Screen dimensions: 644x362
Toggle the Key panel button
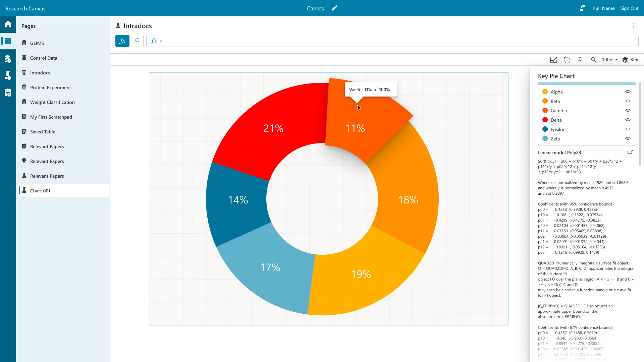pos(630,60)
